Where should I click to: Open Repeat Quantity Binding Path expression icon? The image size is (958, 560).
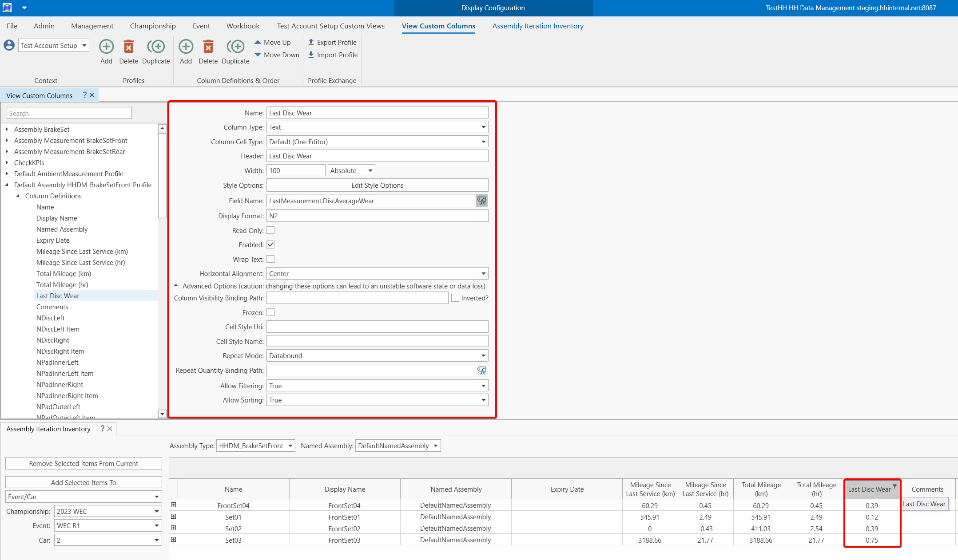481,371
